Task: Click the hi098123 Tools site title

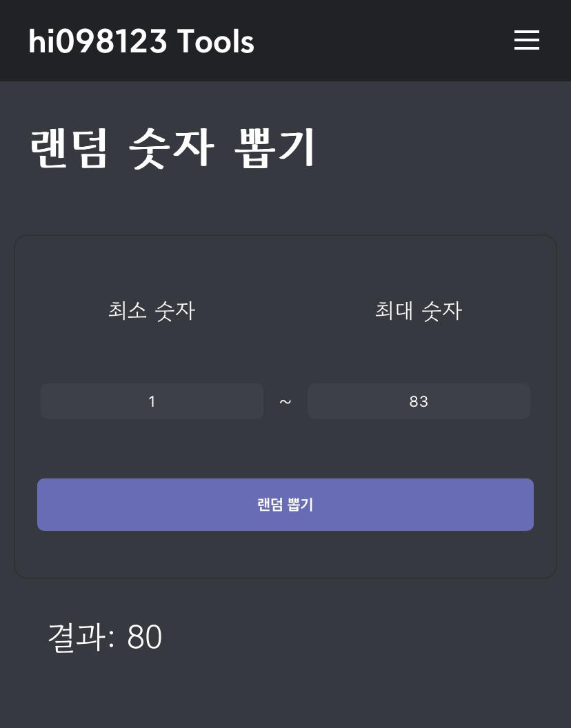Action: coord(141,42)
